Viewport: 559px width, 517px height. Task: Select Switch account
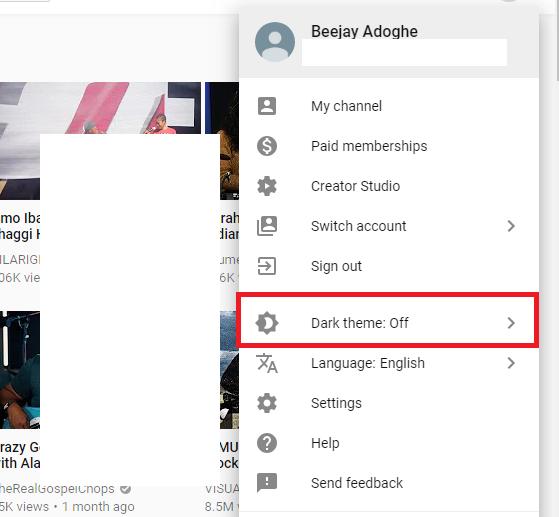pos(389,226)
